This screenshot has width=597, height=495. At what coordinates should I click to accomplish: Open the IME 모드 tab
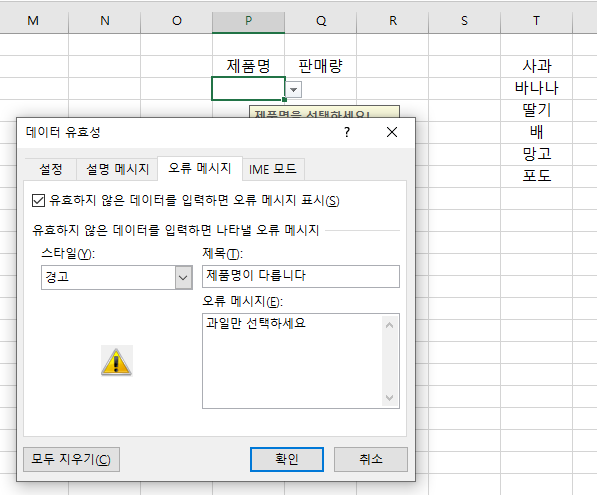point(273,169)
